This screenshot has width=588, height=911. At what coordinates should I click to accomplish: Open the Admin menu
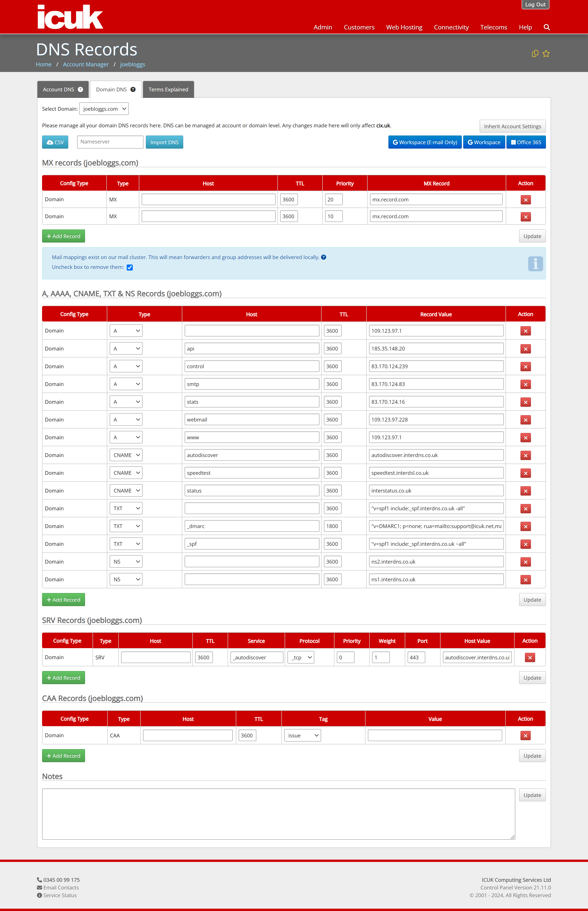[x=323, y=27]
